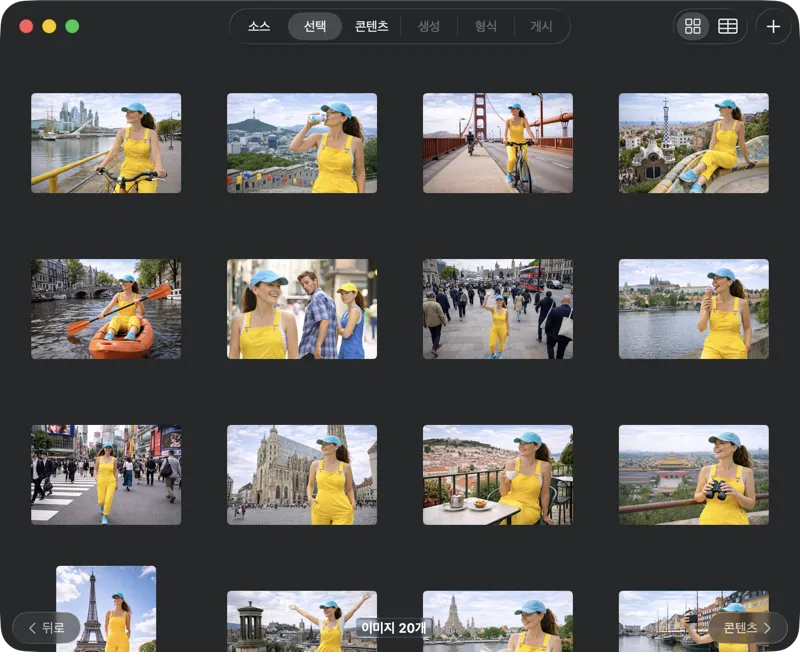Image resolution: width=800 pixels, height=652 pixels.
Task: Select the 선택 tab
Action: [315, 27]
